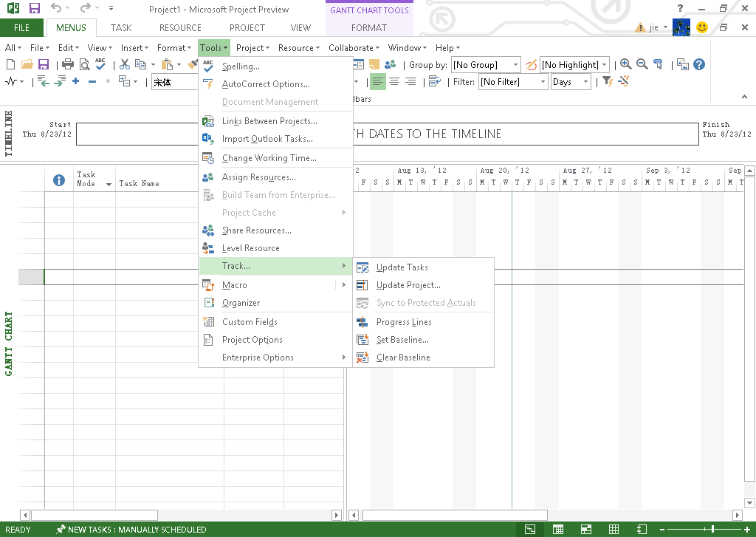Open the No Filter dropdown
Image resolution: width=756 pixels, height=537 pixels.
(x=543, y=82)
